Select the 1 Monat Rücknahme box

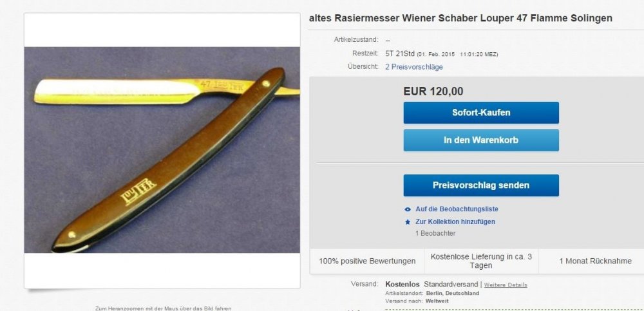pos(595,261)
